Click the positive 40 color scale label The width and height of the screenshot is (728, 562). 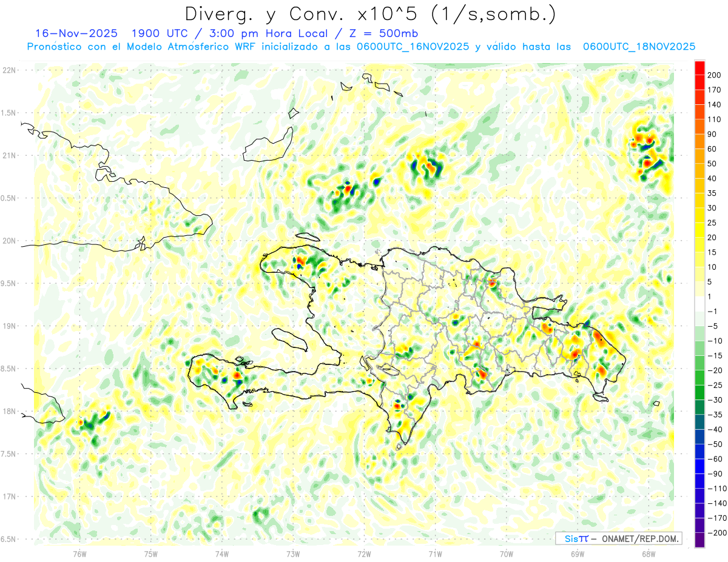point(712,178)
